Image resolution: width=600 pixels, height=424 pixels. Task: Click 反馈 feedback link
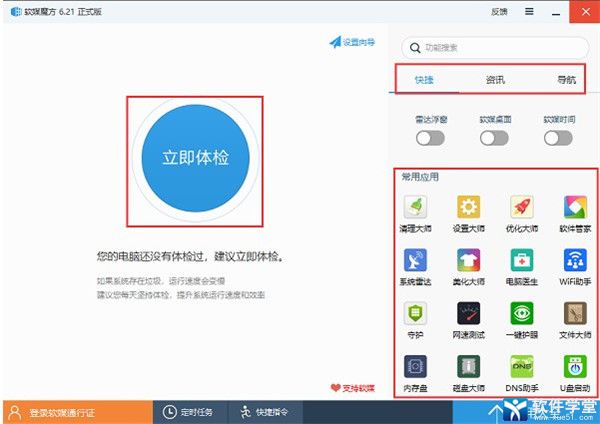(499, 12)
